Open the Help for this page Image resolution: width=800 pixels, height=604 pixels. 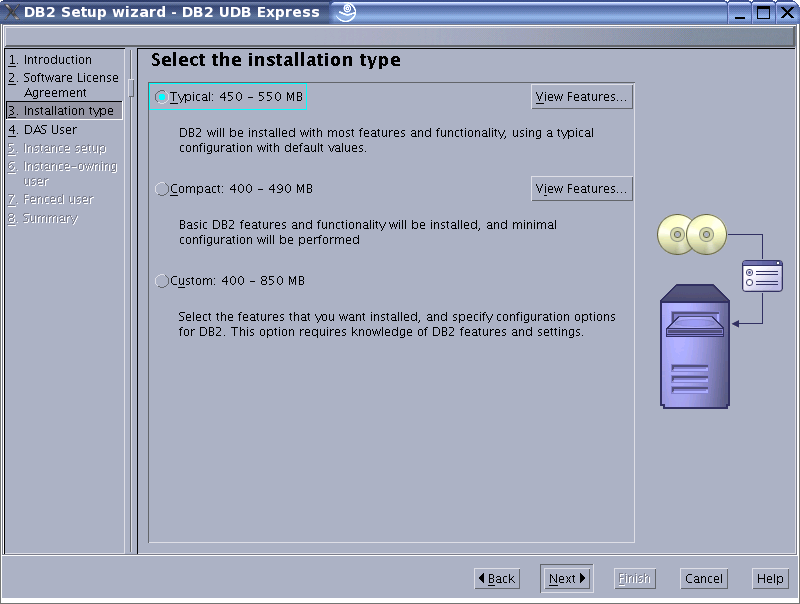click(x=770, y=578)
